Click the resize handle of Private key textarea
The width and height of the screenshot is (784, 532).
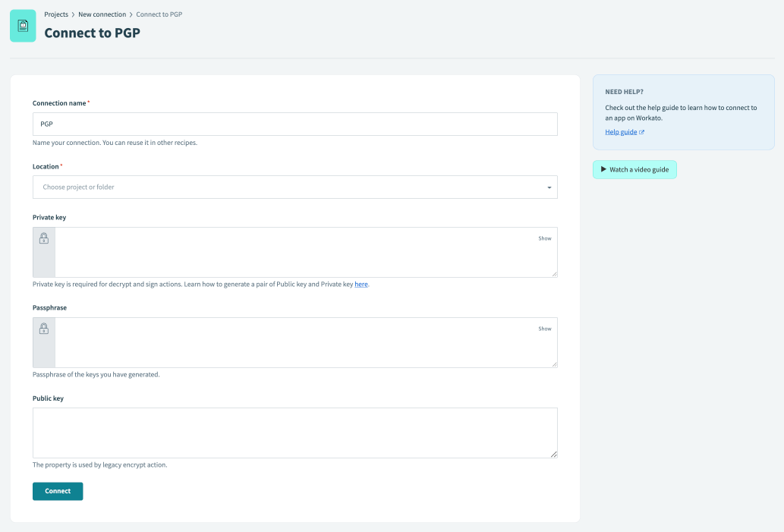553,273
